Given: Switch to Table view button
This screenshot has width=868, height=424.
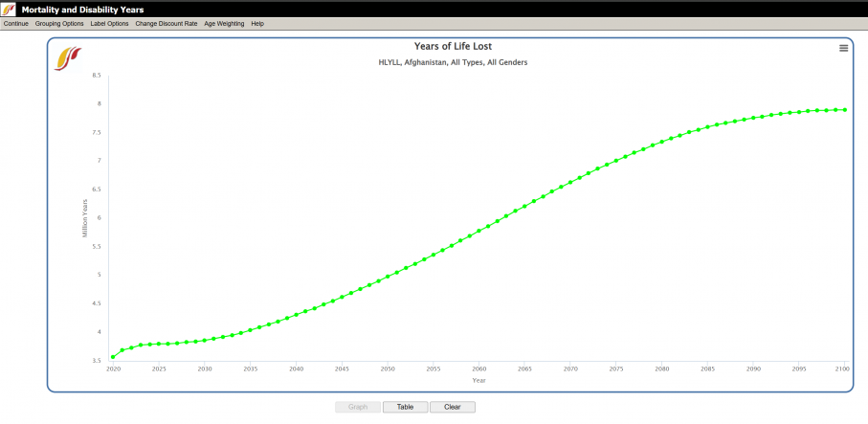Looking at the screenshot, I should 405,407.
